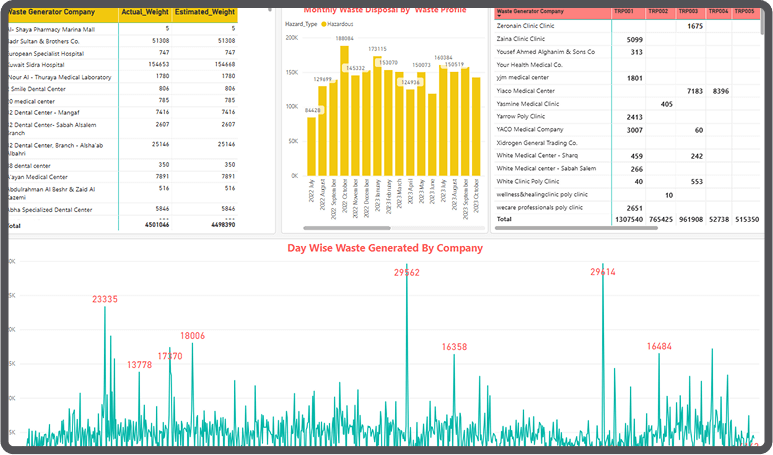
Task: Click the sort arrow in the matrix header
Action: coord(500,17)
